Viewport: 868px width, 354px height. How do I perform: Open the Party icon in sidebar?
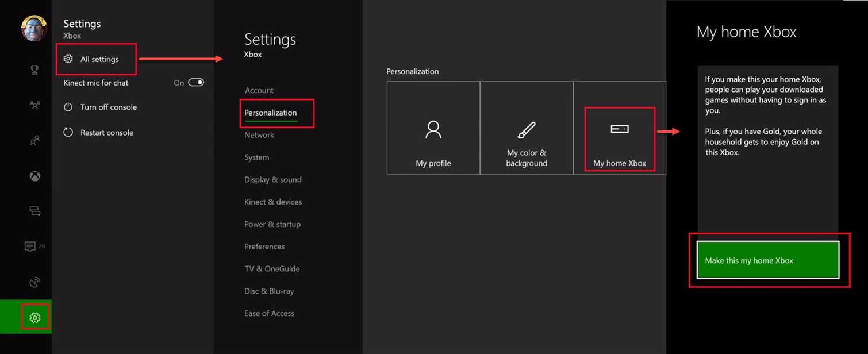coord(35,140)
